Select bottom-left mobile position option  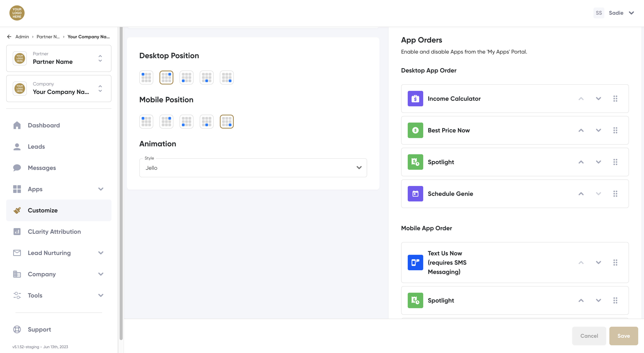tap(186, 122)
